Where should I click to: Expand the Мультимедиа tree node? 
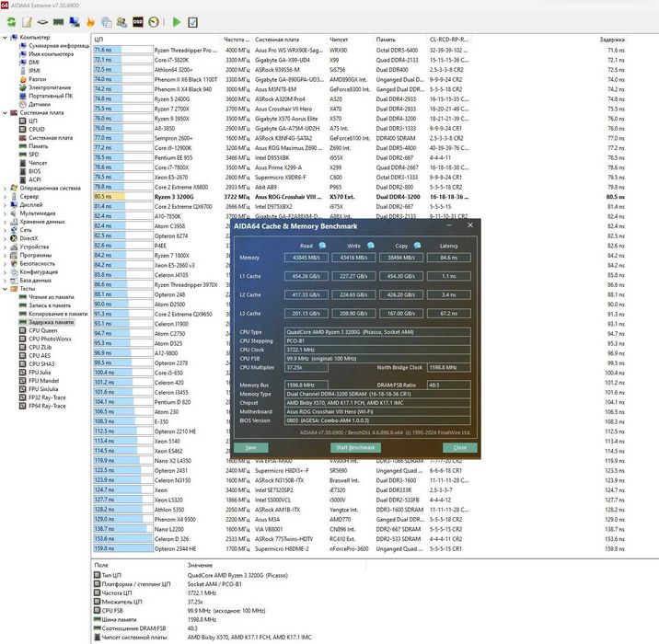[5, 213]
